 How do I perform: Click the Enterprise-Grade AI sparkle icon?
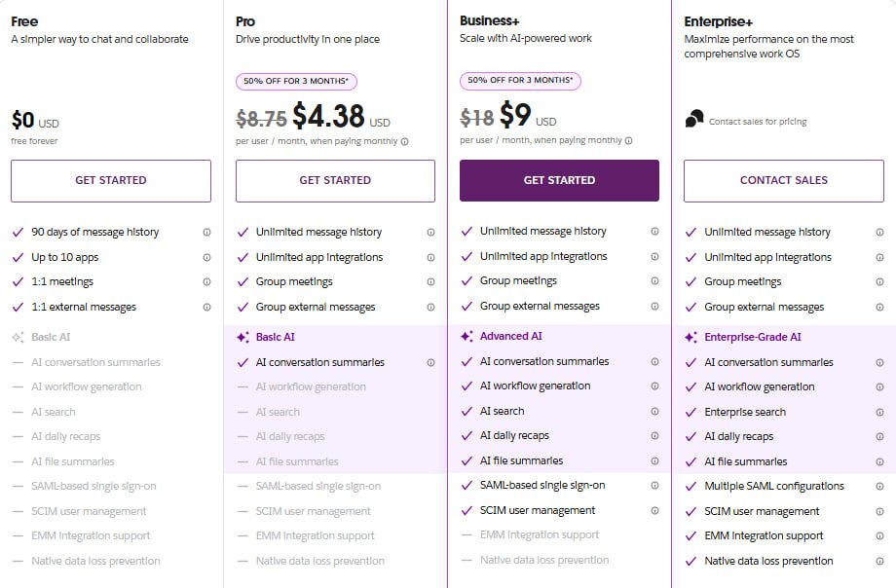(x=690, y=337)
